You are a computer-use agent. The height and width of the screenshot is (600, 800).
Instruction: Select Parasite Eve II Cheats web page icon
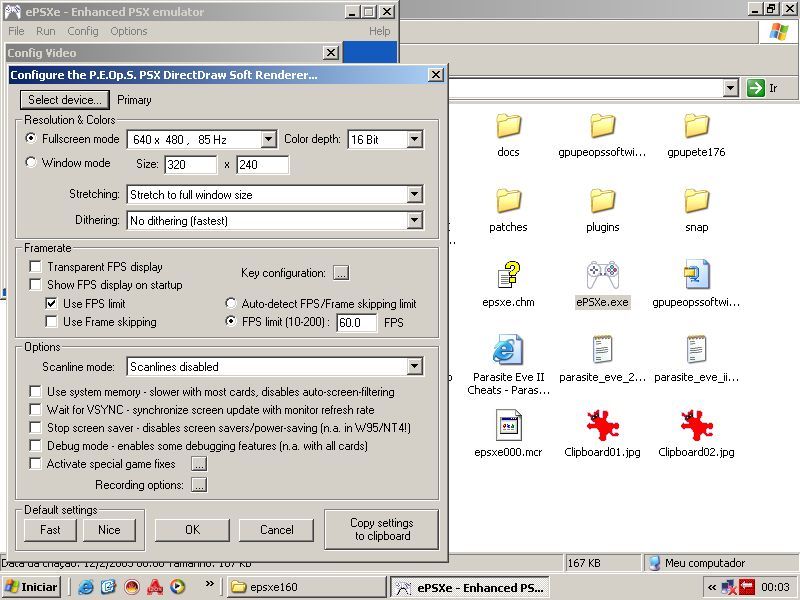pos(507,350)
